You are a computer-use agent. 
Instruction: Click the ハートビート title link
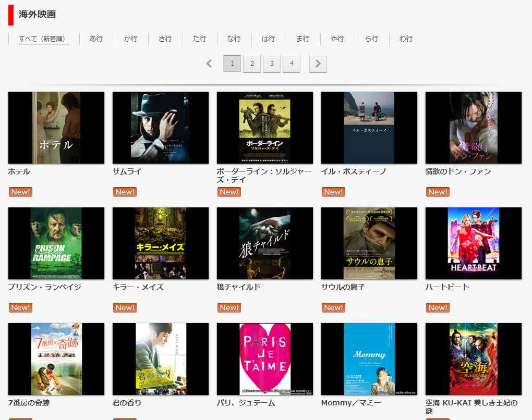click(x=447, y=287)
